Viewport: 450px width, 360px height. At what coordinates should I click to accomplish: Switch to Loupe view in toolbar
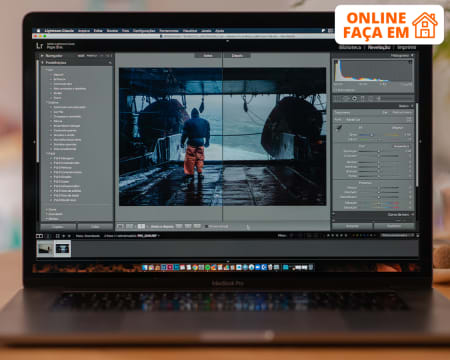(120, 226)
